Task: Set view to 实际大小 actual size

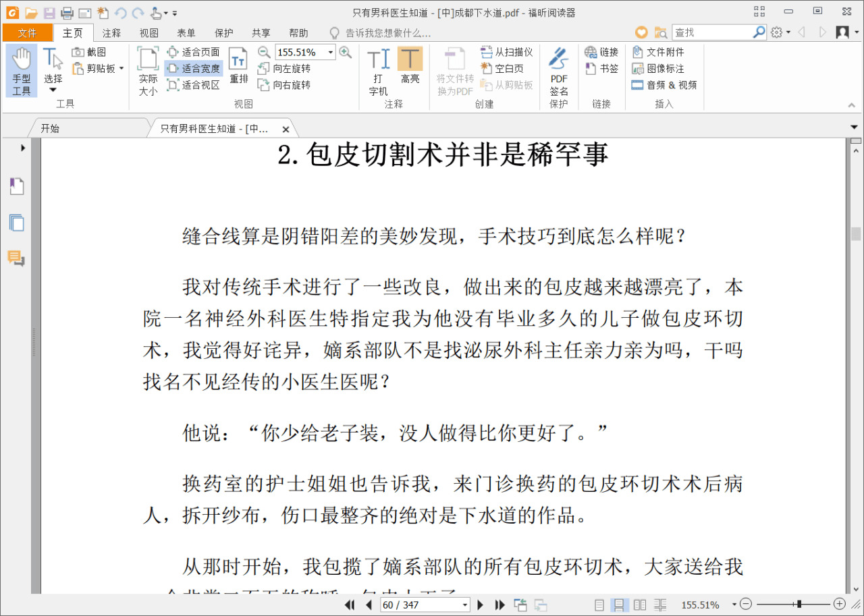Action: 148,71
